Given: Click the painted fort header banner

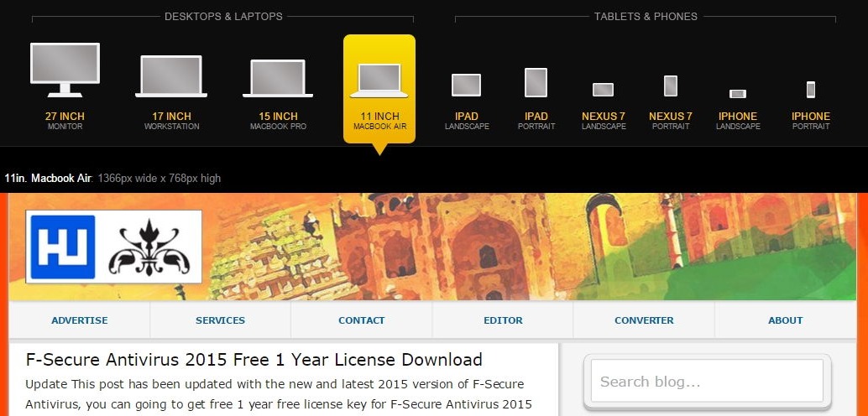Looking at the screenshot, I should [x=432, y=247].
